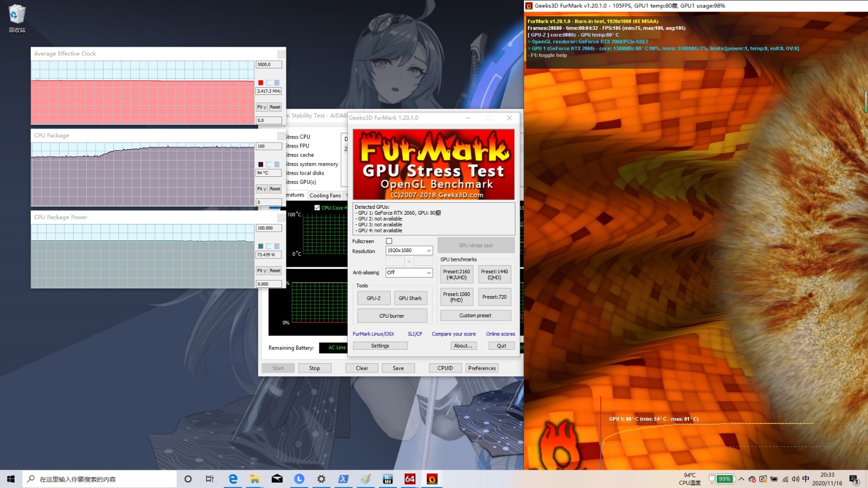Run Preset:1440 (QHD) benchmark
Screen dimensions: 868x488
pyautogui.click(x=494, y=274)
